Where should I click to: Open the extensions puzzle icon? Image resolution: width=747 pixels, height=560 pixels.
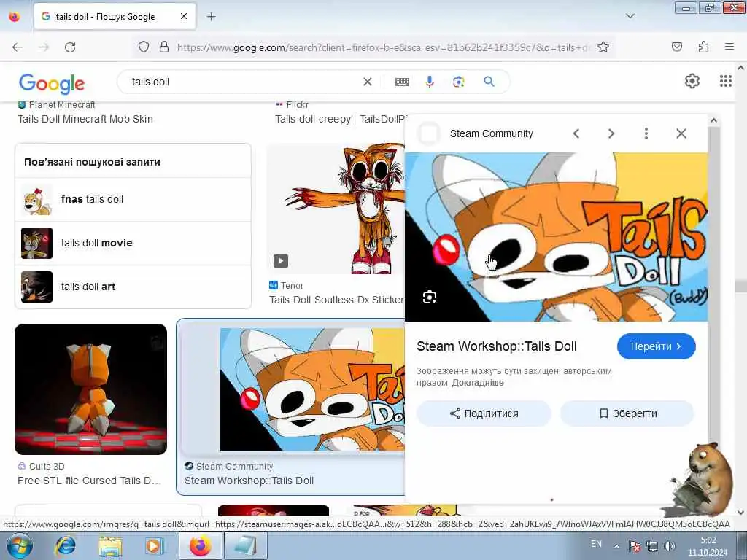pos(703,47)
